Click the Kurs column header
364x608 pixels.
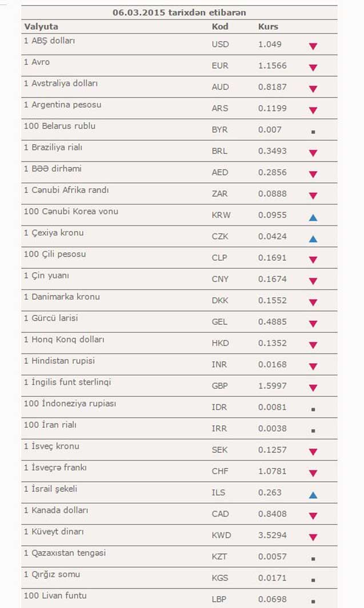tap(269, 27)
